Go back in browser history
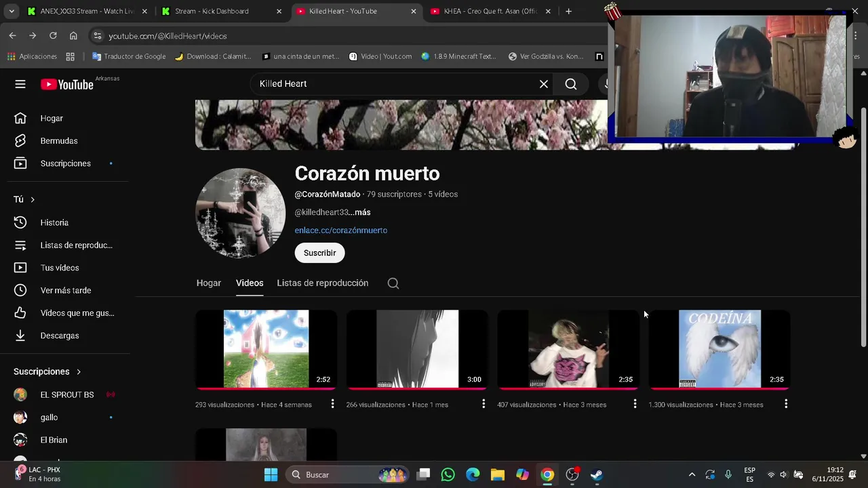Screen dimensions: 868x488 click(x=13, y=35)
